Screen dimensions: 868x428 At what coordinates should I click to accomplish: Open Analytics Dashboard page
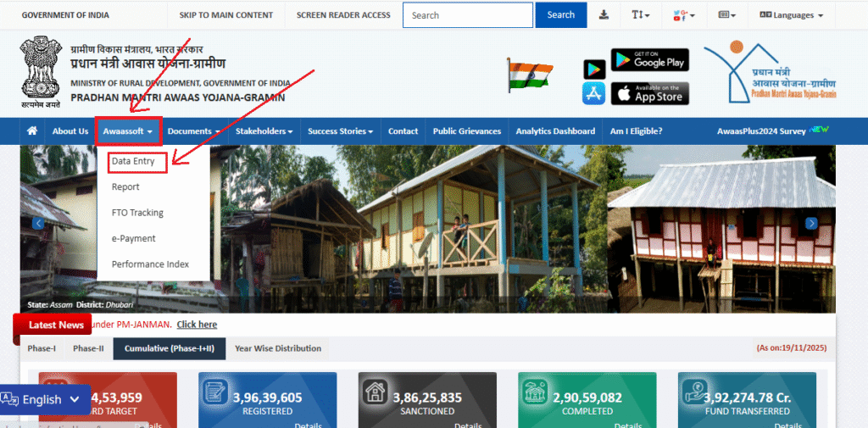click(555, 131)
